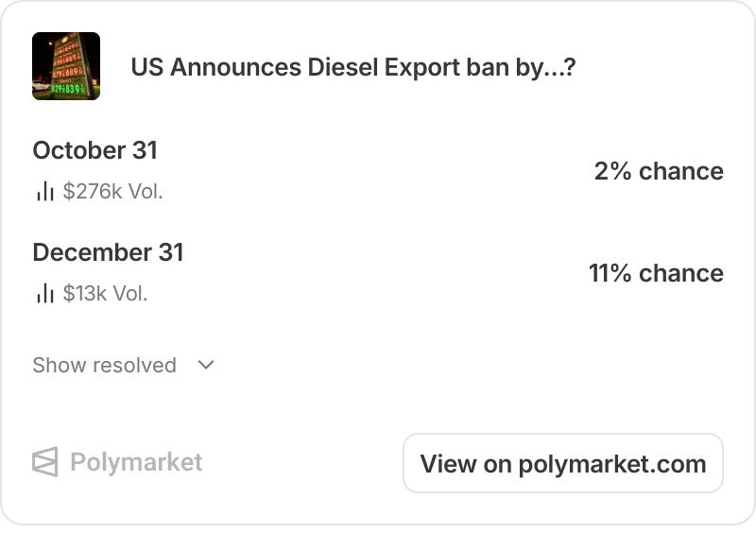Screen dimensions: 756x533
Task: Click the 11% chance value
Action: point(656,273)
